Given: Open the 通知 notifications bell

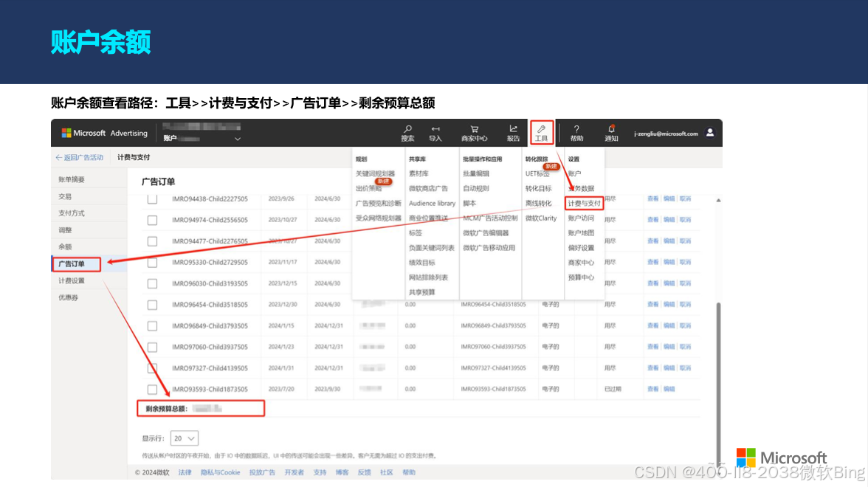Looking at the screenshot, I should (611, 133).
